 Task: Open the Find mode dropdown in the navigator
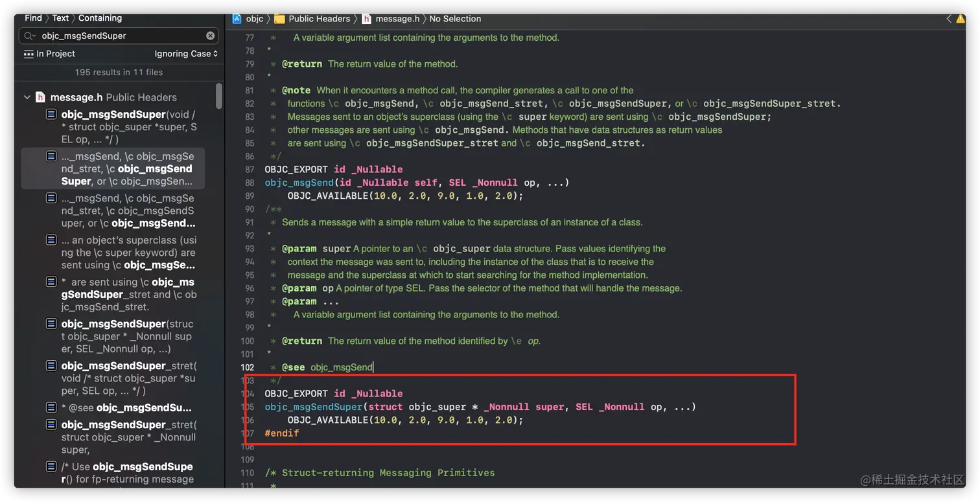(33, 18)
